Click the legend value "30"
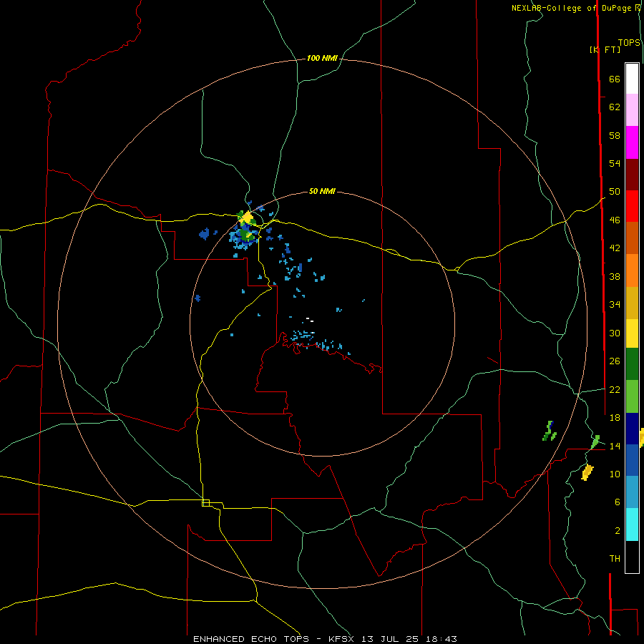Viewport: 644px width, 644px height. (x=615, y=333)
